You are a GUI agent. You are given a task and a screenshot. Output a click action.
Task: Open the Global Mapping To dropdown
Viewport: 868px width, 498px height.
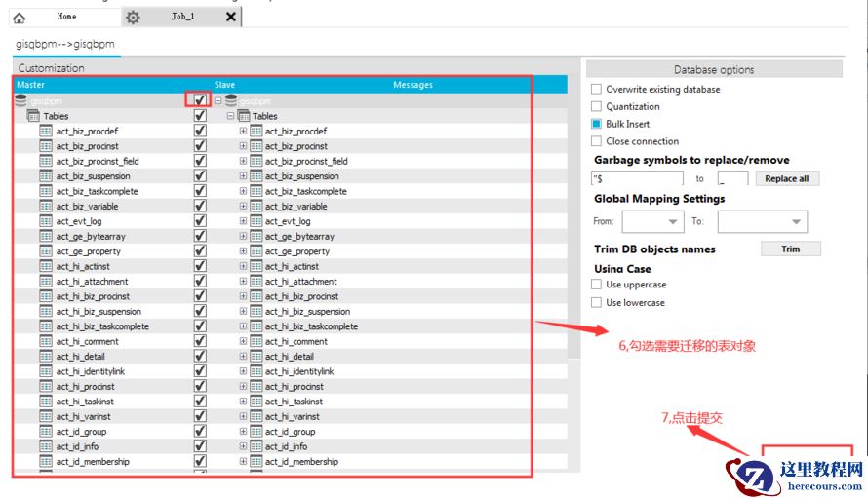[763, 222]
